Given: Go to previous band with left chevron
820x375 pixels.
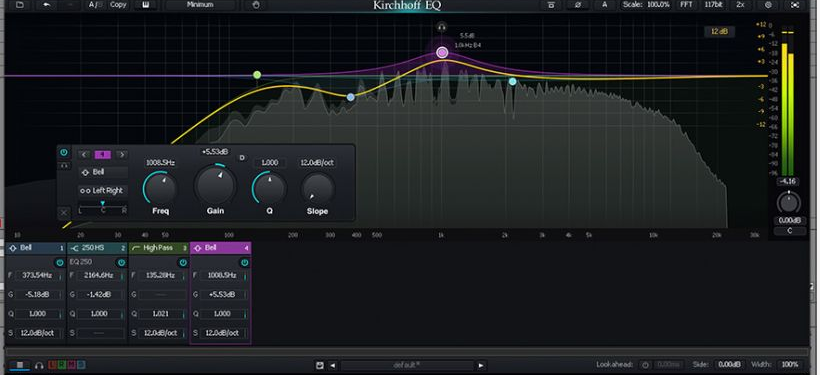Looking at the screenshot, I should (84, 154).
